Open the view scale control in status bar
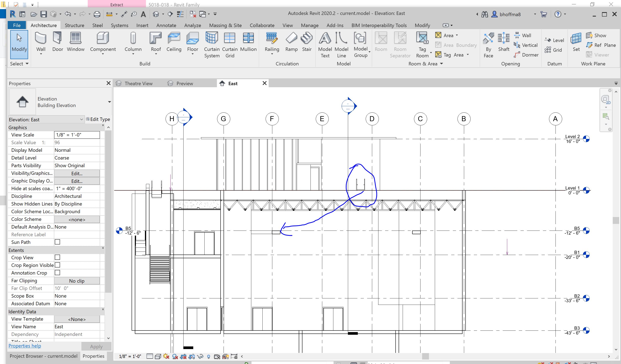This screenshot has height=364, width=621. coord(129,356)
